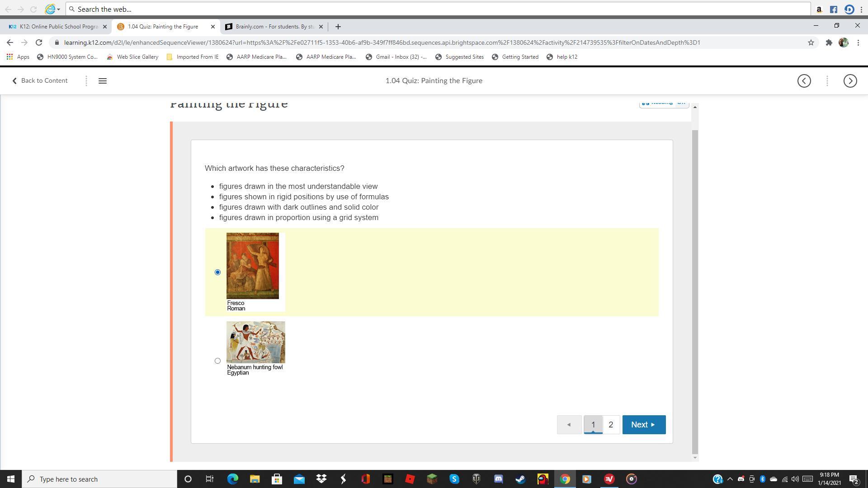Open the Facebook icon in top toolbar
This screenshot has width=868, height=488.
pos(834,9)
